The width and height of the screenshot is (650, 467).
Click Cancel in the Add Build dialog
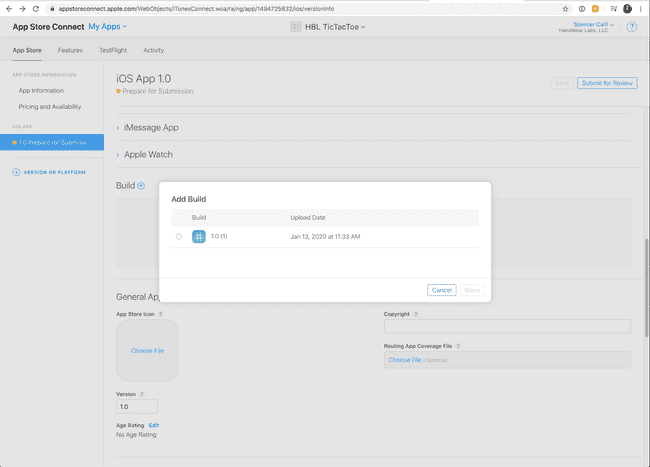click(x=441, y=290)
